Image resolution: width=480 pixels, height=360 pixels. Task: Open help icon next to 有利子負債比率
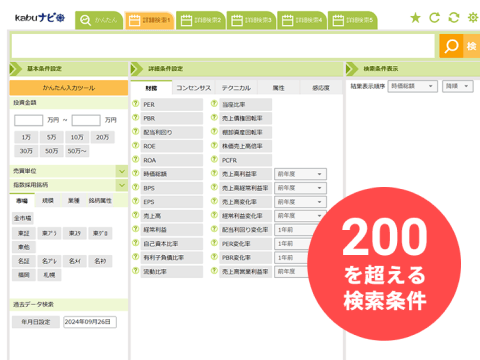135,257
